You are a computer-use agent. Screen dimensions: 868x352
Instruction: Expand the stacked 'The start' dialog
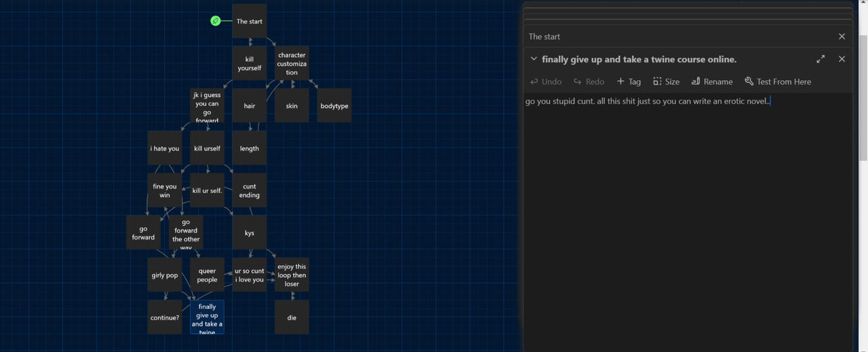click(658, 37)
